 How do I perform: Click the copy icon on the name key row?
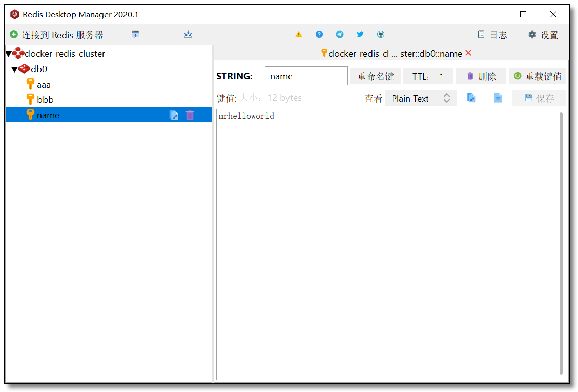(x=174, y=115)
